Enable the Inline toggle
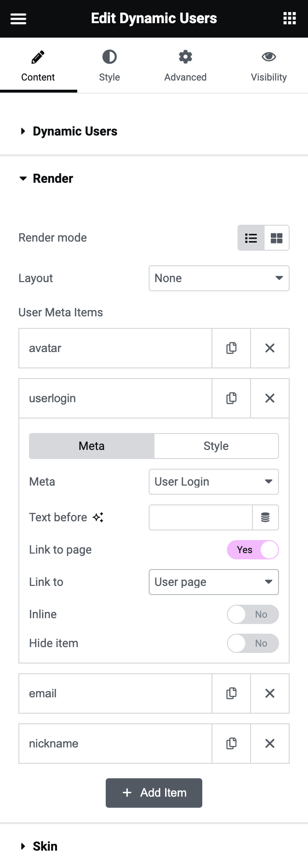The height and width of the screenshot is (868, 308). tap(252, 614)
